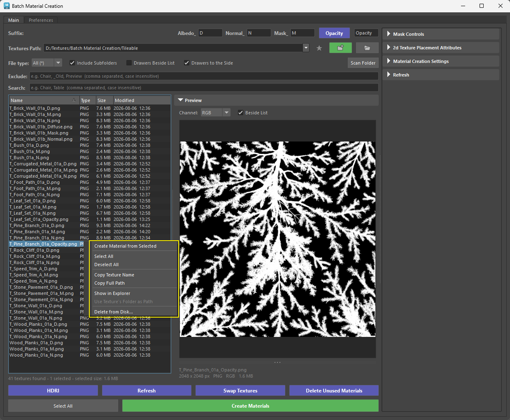Click the favorite star icon beside the path

pyautogui.click(x=319, y=48)
